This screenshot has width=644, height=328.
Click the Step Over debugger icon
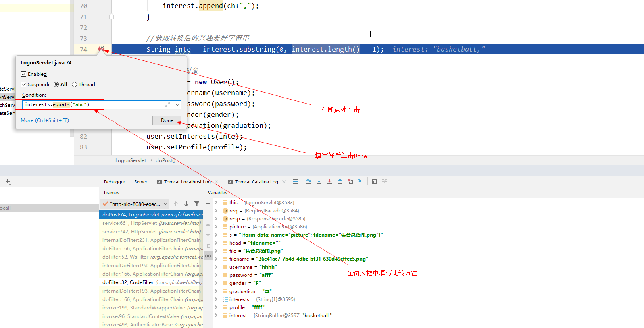[x=308, y=181]
